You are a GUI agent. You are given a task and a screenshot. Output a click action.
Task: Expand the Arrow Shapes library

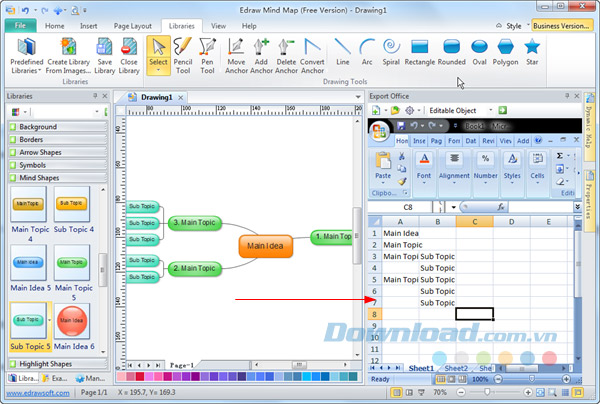pos(58,152)
